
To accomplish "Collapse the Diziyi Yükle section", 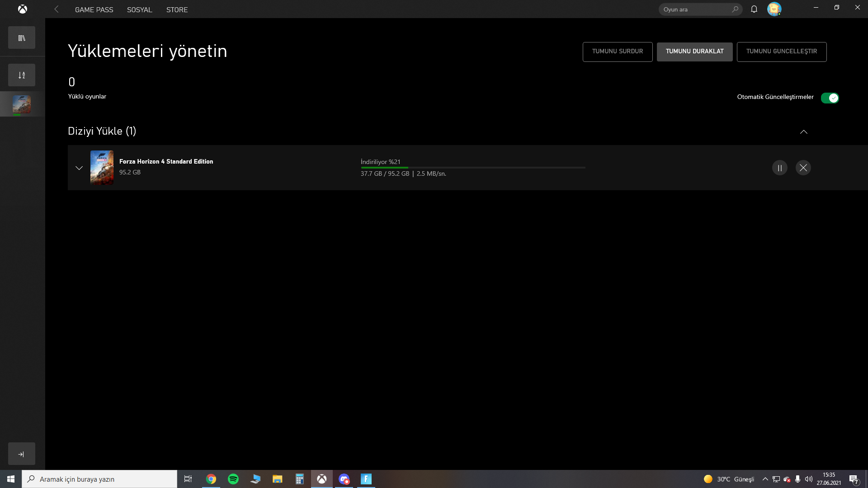I will 803,132.
